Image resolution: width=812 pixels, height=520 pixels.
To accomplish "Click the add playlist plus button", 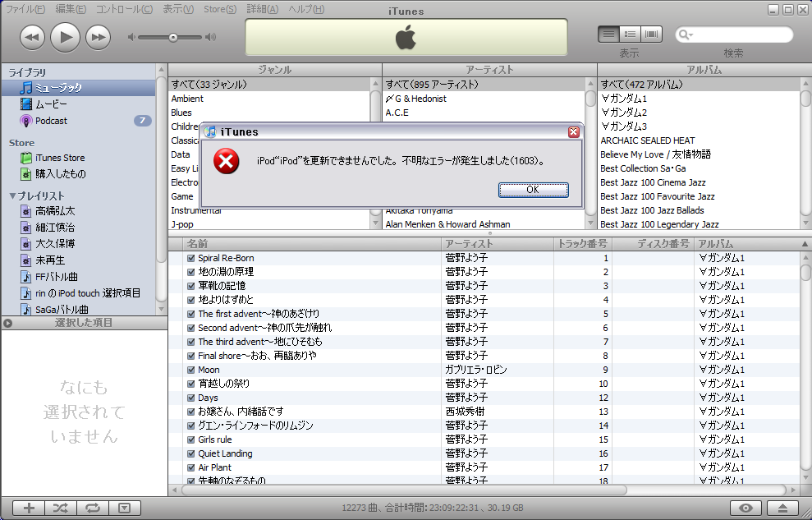I will click(29, 508).
